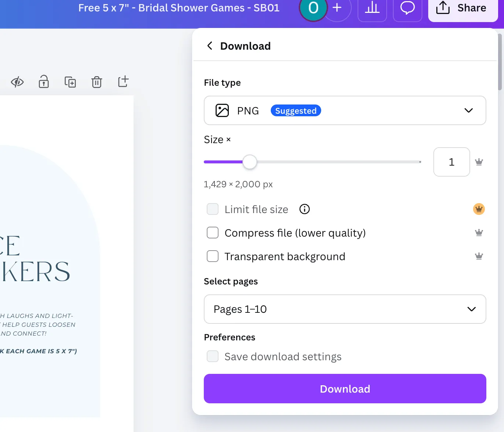Click the analytics bar chart icon

(372, 8)
